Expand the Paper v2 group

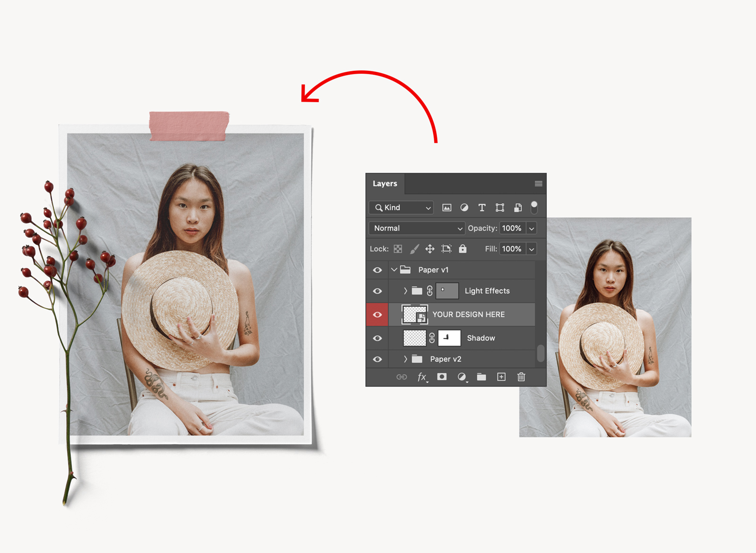405,359
